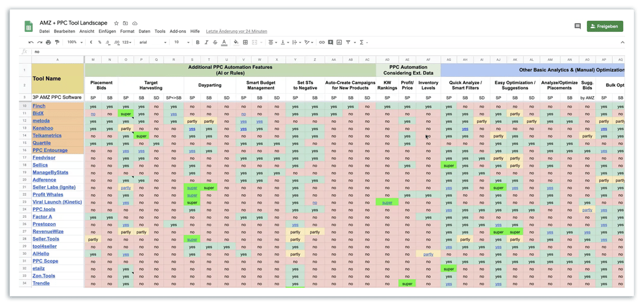Open the text rotation dropdown
The width and height of the screenshot is (644, 306).
click(309, 42)
